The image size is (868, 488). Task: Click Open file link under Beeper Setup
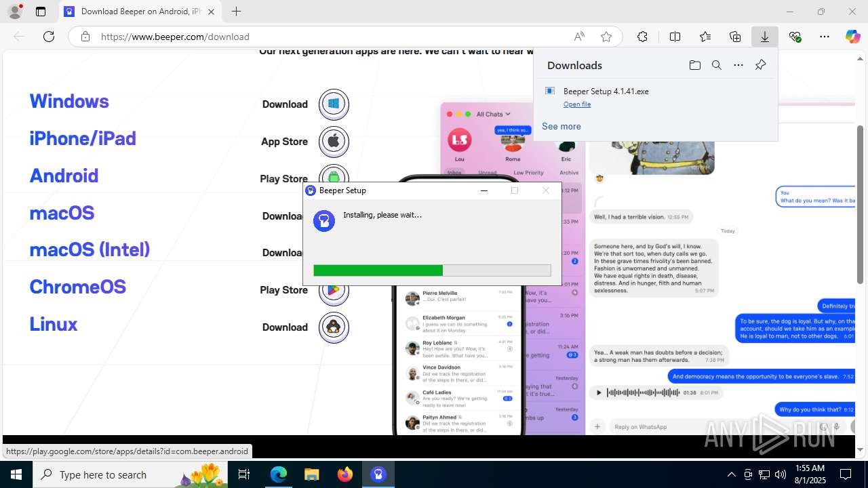pyautogui.click(x=577, y=104)
